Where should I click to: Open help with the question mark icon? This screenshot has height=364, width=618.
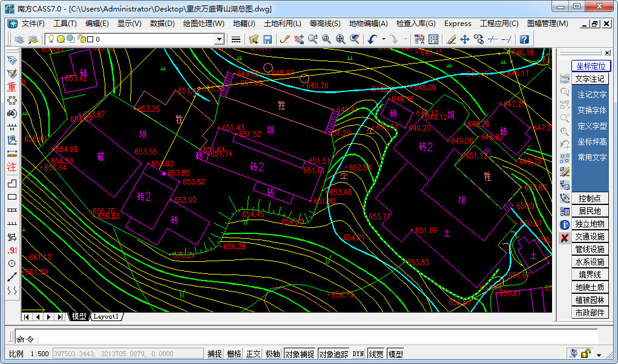click(x=524, y=39)
